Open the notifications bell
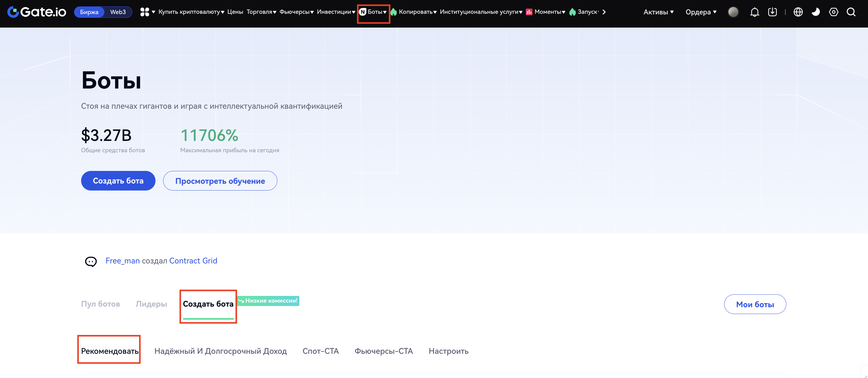The image size is (868, 378). [x=754, y=12]
